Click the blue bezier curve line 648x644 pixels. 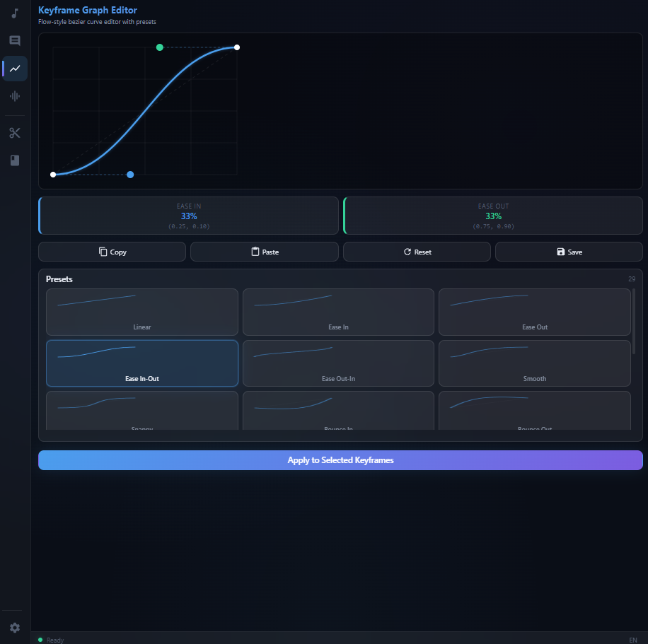[144, 112]
